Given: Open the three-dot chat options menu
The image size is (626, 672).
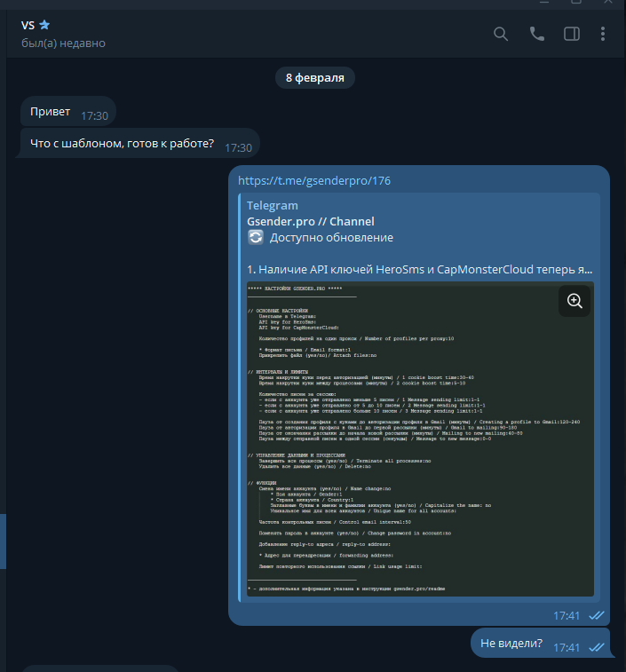Looking at the screenshot, I should tap(603, 34).
